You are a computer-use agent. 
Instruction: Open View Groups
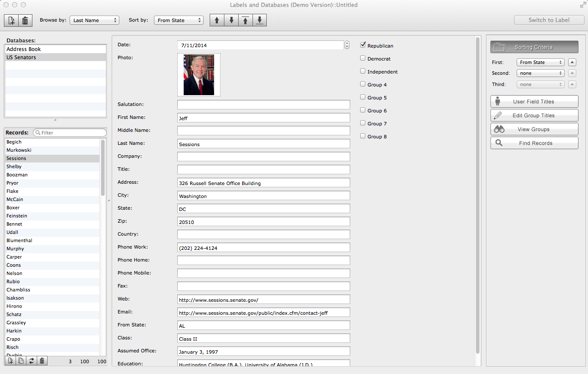pyautogui.click(x=534, y=129)
